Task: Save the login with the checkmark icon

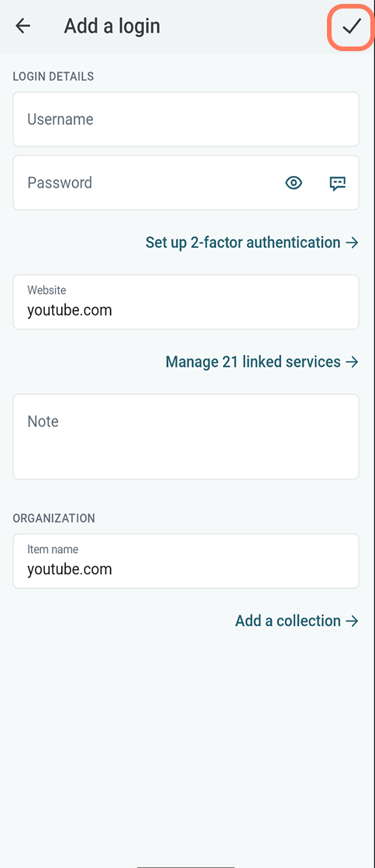Action: pos(351,26)
